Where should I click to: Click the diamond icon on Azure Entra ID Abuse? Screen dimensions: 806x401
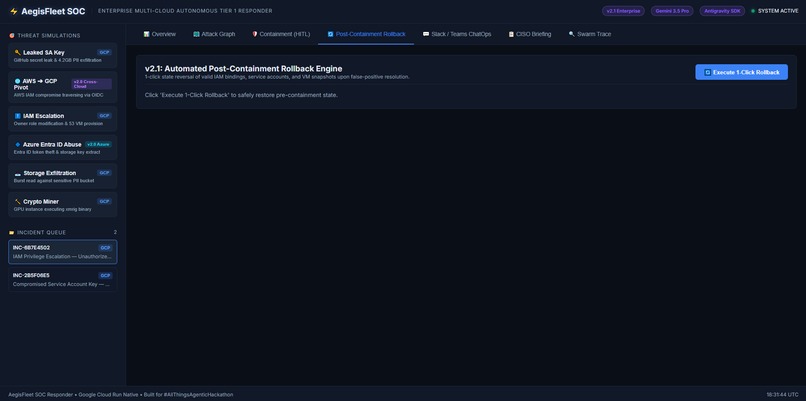coord(18,144)
